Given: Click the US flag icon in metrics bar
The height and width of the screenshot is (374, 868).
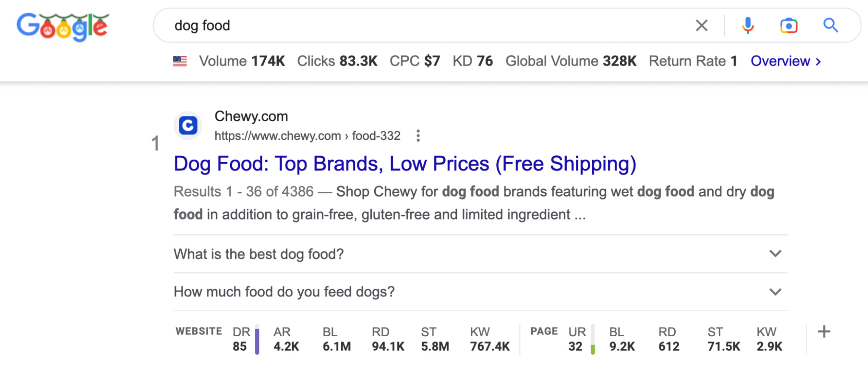Looking at the screenshot, I should [x=181, y=61].
